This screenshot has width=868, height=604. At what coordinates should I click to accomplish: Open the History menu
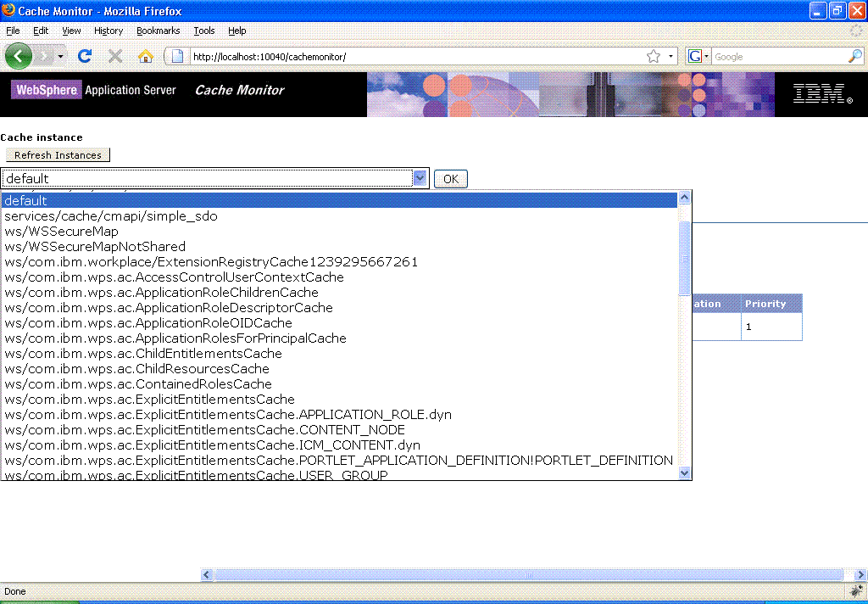point(108,31)
